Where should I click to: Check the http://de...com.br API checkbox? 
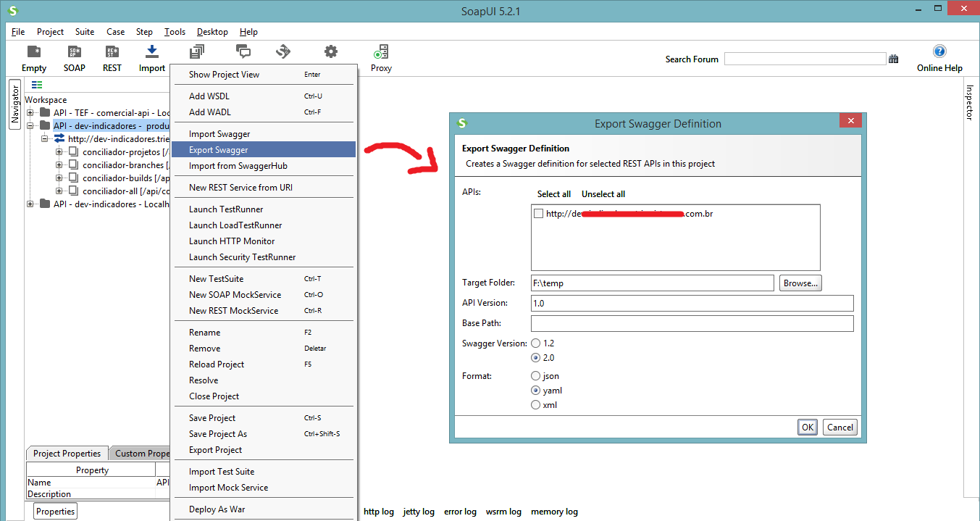pyautogui.click(x=538, y=214)
